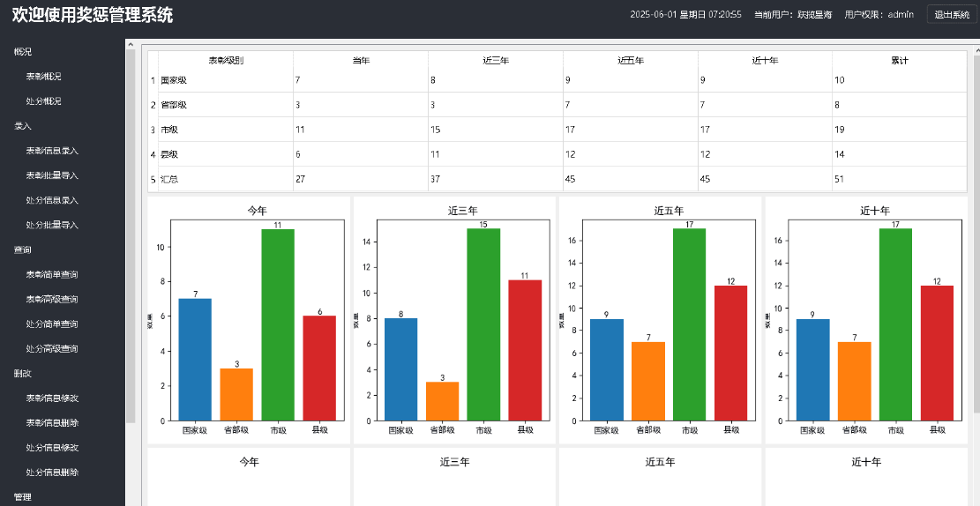
Task: Click the main content vertical scrollbar
Action: coord(975,229)
